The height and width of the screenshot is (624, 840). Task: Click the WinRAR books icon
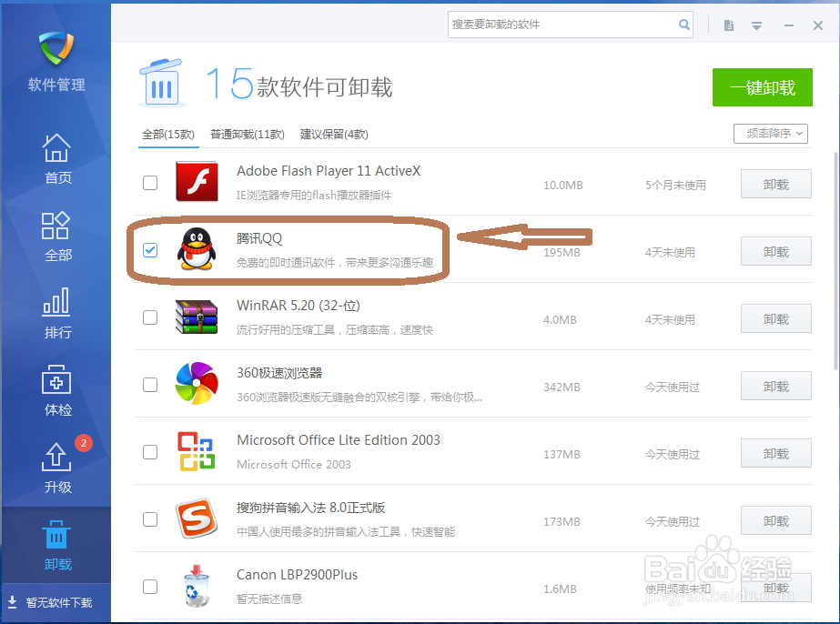click(197, 317)
